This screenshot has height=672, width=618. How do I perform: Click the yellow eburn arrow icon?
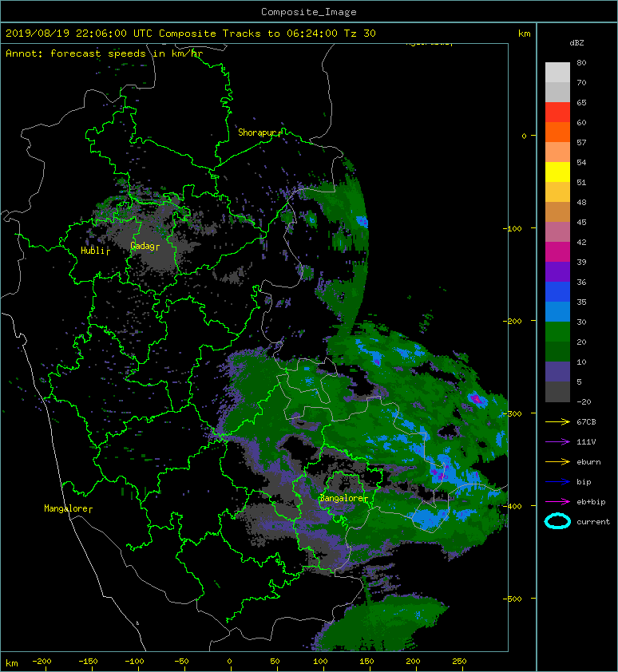(557, 461)
